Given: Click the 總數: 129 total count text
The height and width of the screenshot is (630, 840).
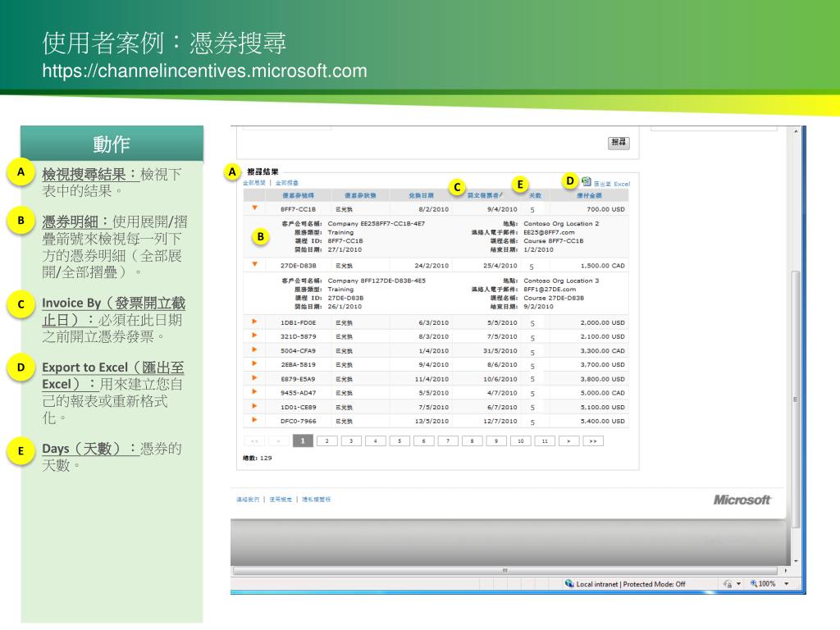Looking at the screenshot, I should click(x=258, y=458).
